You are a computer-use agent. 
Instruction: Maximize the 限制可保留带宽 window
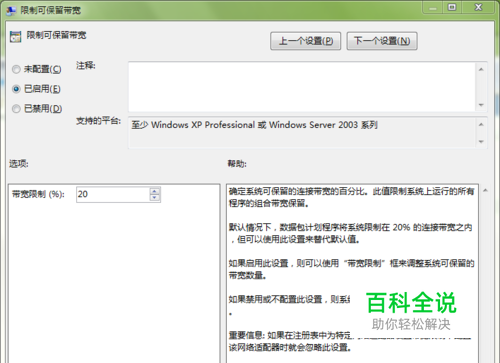click(x=452, y=8)
